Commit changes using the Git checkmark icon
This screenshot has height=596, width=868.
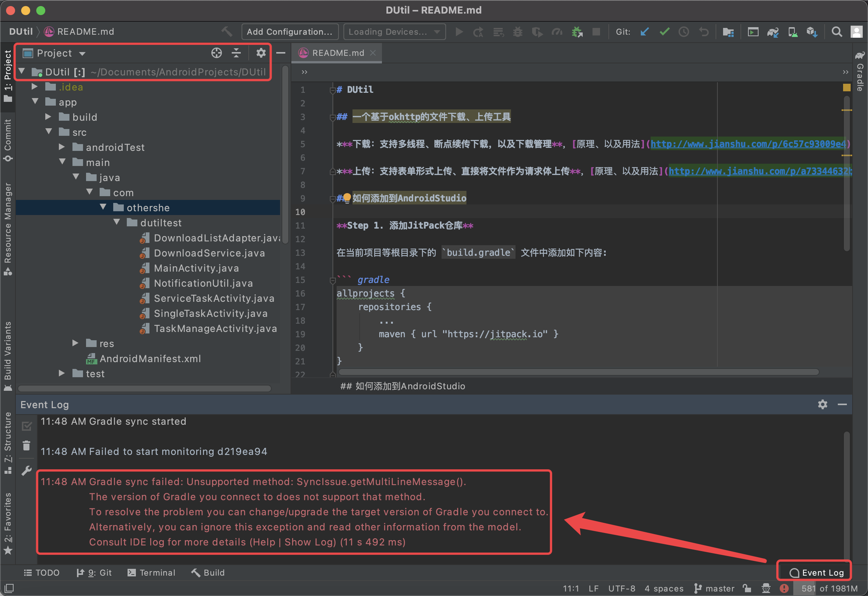tap(664, 32)
